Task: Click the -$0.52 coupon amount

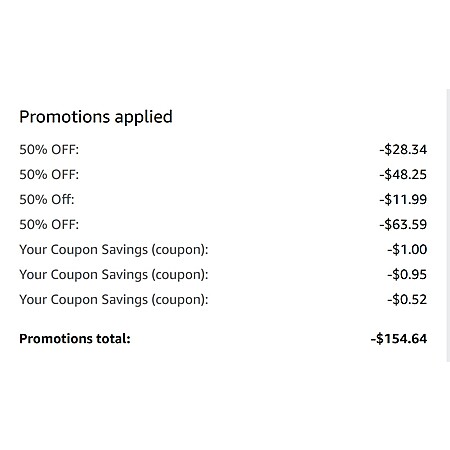Action: click(407, 299)
